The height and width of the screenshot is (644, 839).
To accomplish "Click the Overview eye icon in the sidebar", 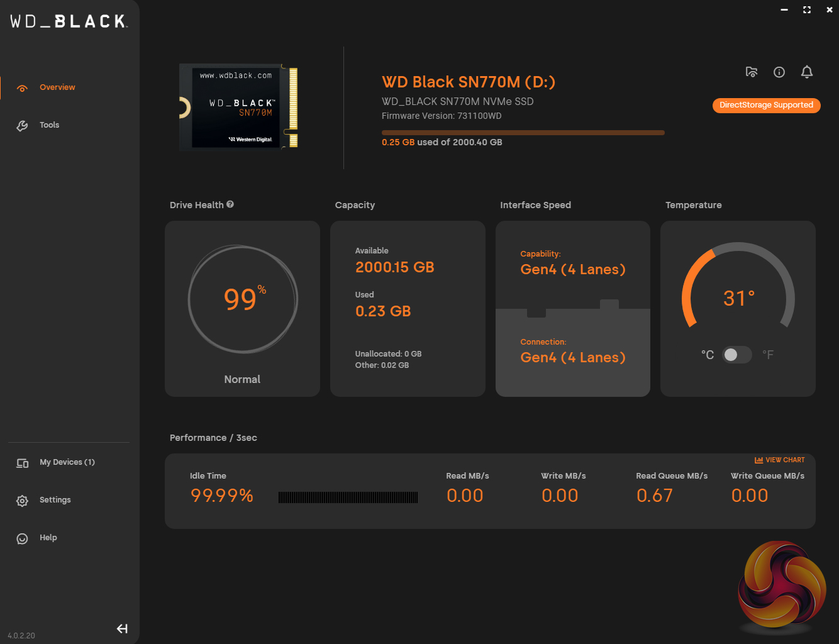I will (x=22, y=88).
